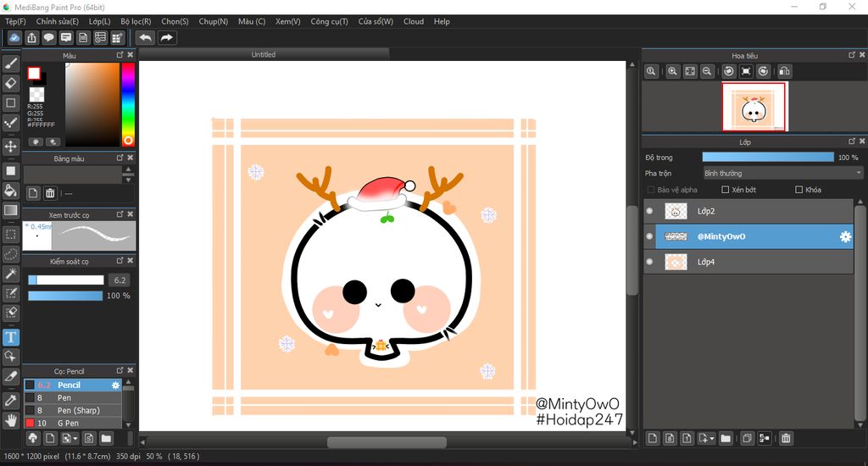Select the Select Pen tool
868x466 pixels.
(x=10, y=293)
